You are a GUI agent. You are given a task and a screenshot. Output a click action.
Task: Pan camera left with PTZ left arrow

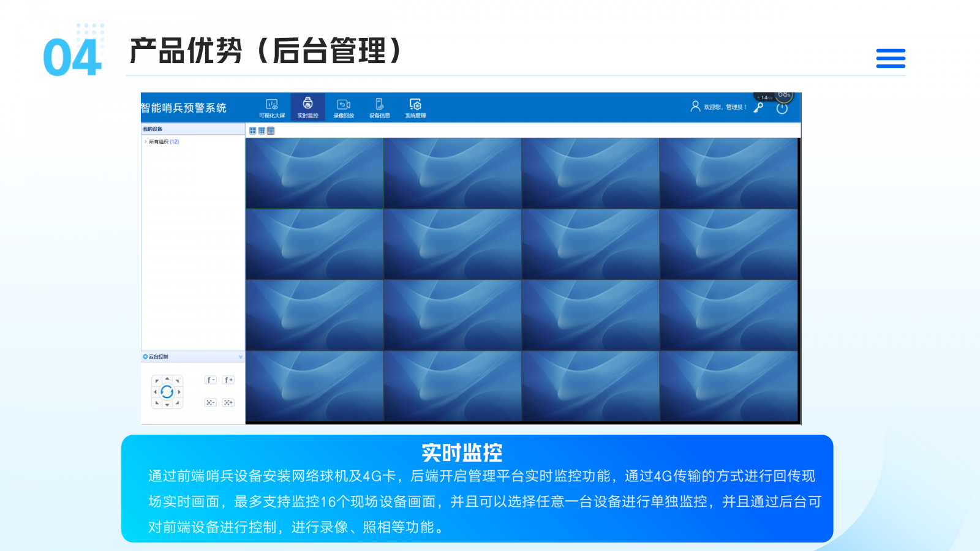156,392
